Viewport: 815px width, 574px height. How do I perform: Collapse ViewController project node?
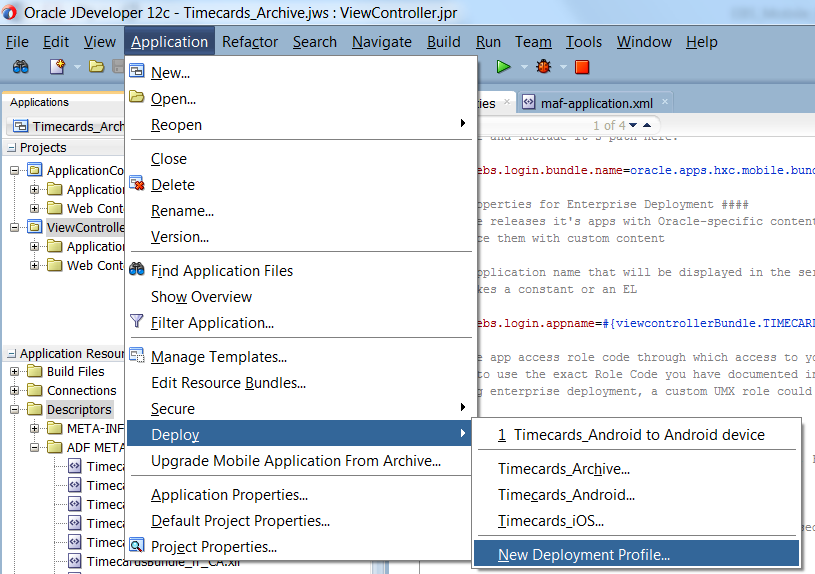point(15,227)
